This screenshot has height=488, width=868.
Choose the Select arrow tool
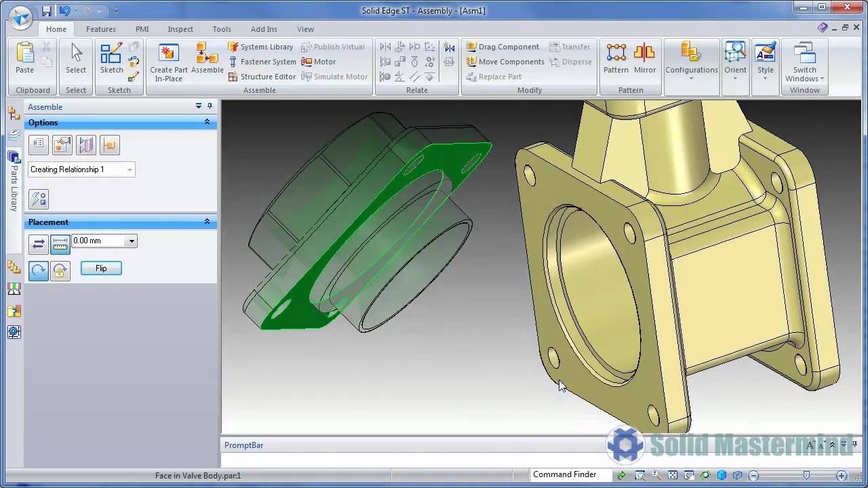76,58
